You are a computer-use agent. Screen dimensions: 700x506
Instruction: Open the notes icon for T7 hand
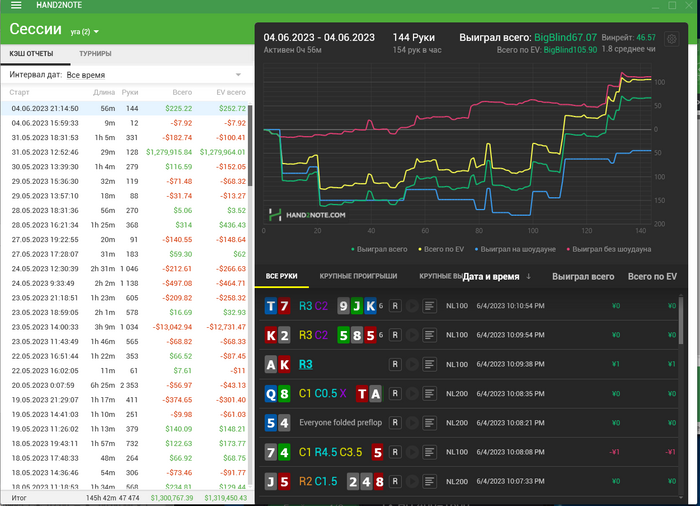[429, 306]
